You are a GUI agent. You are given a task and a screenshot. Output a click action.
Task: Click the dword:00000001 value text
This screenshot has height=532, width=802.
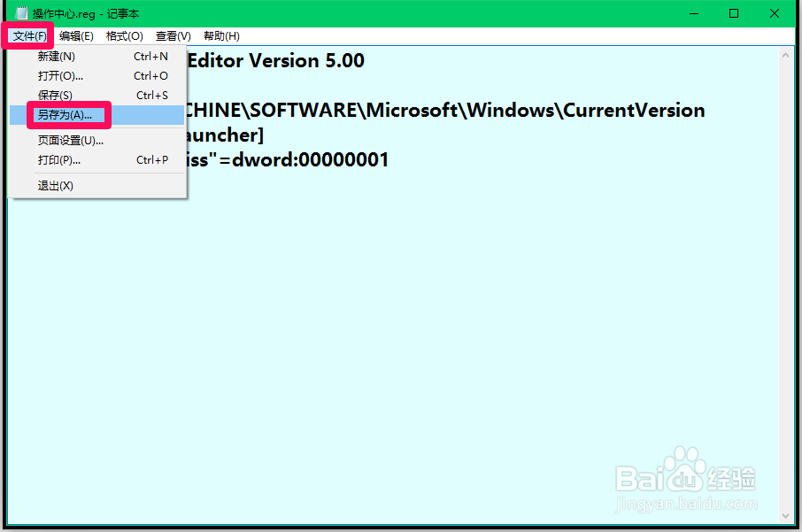click(310, 159)
